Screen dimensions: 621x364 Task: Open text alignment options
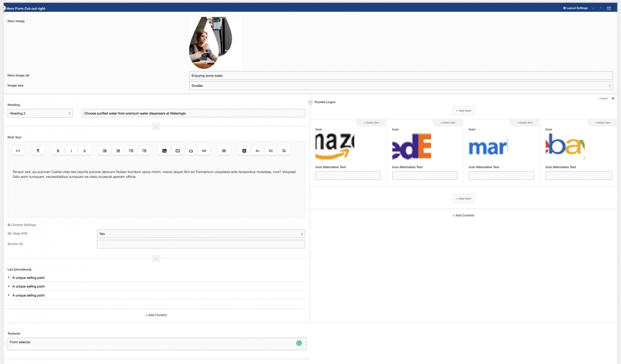click(224, 151)
